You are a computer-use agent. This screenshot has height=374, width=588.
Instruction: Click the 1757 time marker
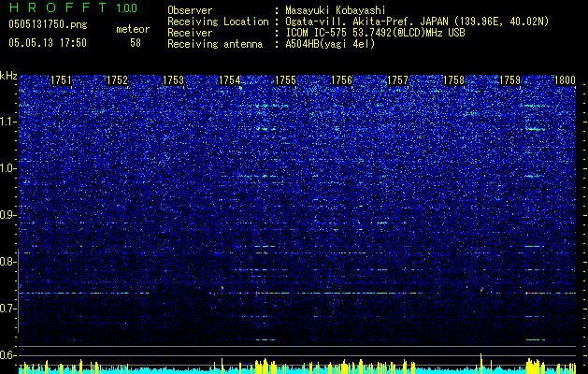tap(398, 80)
